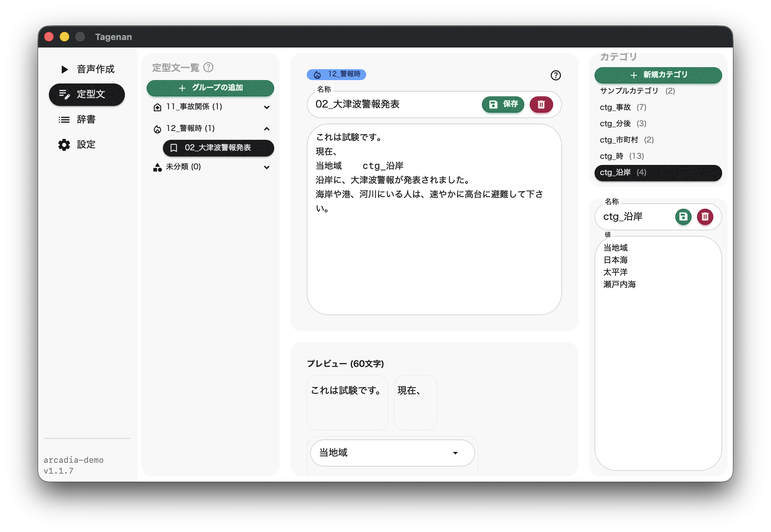Click the bookmark icon on 02_大津波警報発表

coord(174,148)
